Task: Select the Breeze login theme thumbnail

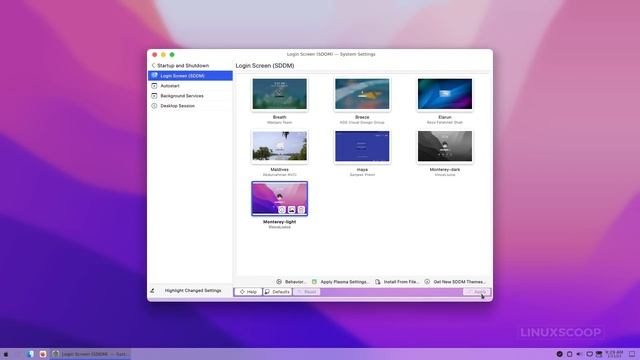Action: coord(362,94)
